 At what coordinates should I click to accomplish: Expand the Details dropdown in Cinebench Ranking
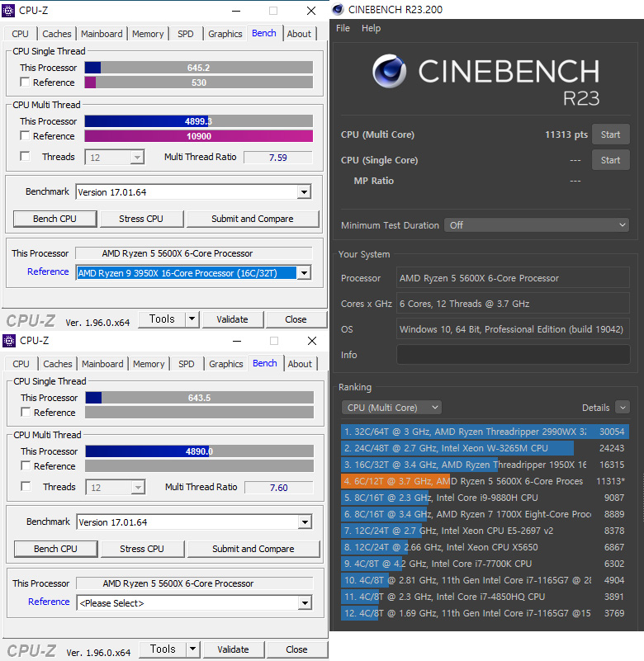click(x=623, y=408)
